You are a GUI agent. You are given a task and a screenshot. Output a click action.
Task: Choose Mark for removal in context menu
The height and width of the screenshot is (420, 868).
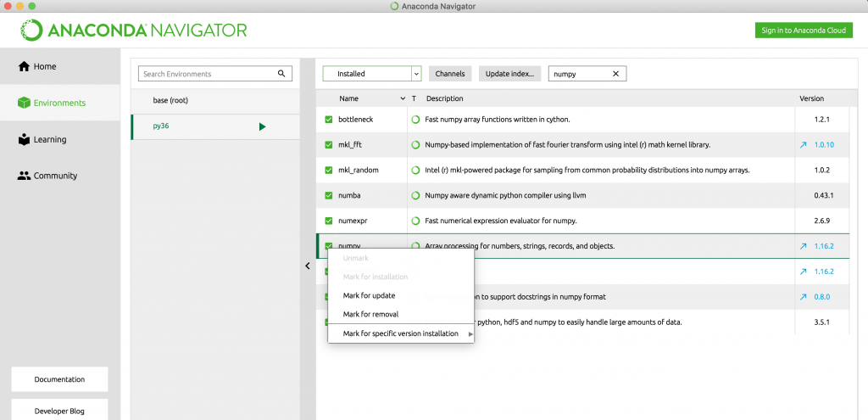[371, 314]
